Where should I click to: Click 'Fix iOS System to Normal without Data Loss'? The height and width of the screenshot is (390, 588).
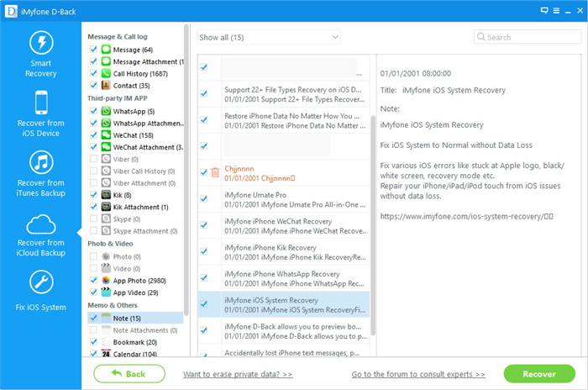pos(456,145)
